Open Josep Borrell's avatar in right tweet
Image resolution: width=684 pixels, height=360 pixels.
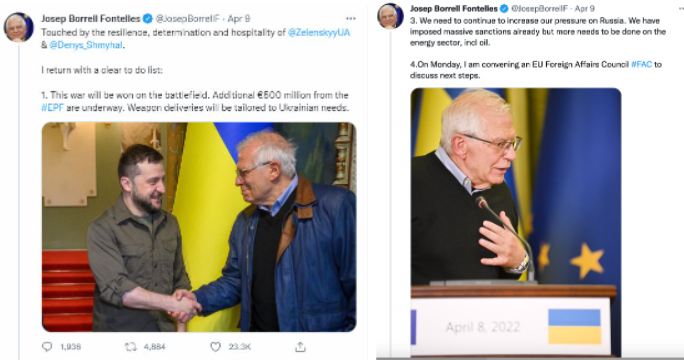point(390,16)
